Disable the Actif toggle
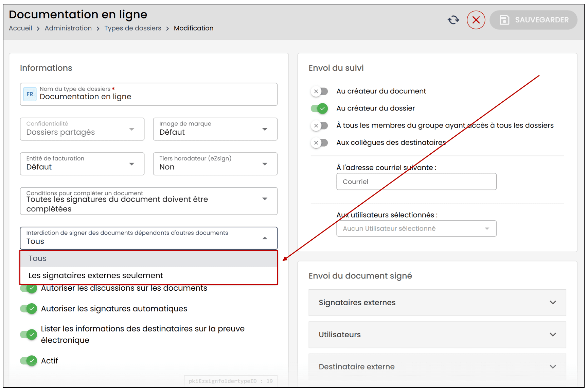This screenshot has width=588, height=392. (x=29, y=361)
